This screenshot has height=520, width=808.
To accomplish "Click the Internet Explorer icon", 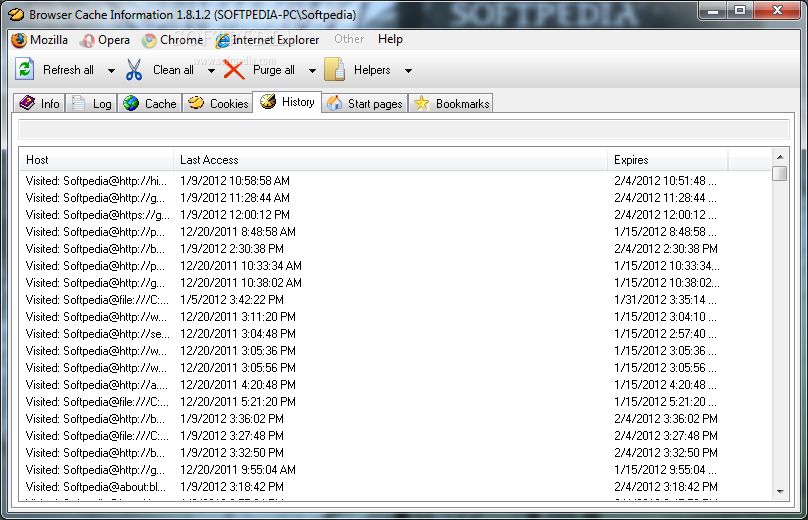I will (223, 40).
